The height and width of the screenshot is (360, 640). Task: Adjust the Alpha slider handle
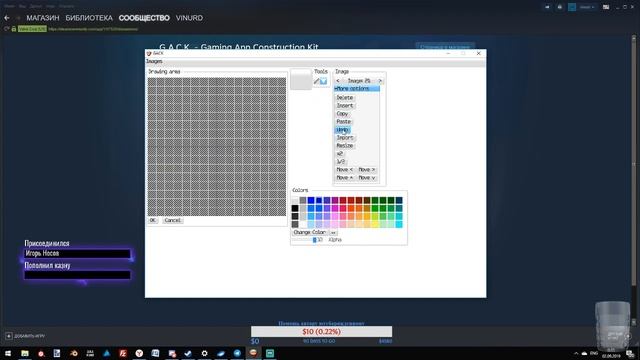pyautogui.click(x=314, y=240)
